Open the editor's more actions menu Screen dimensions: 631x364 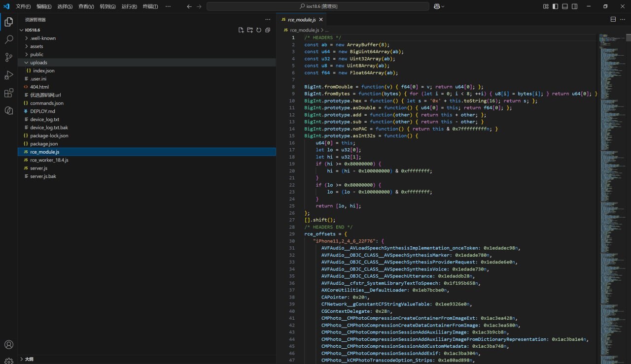pyautogui.click(x=624, y=19)
